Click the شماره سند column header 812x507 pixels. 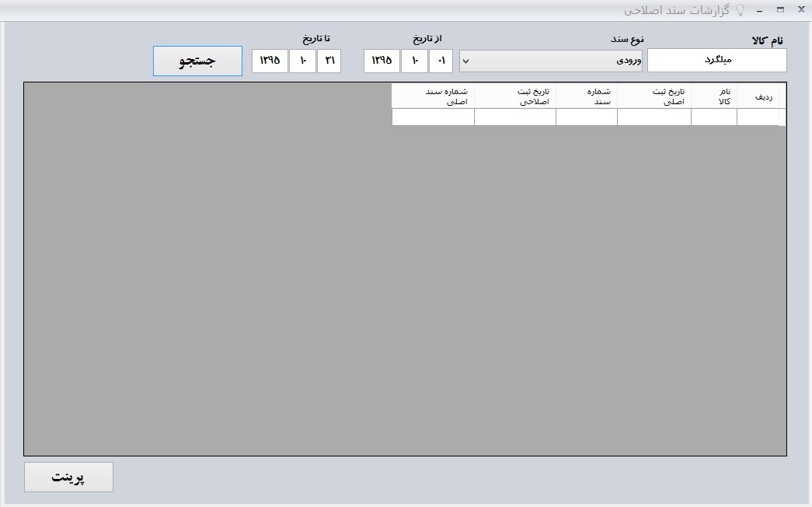587,96
